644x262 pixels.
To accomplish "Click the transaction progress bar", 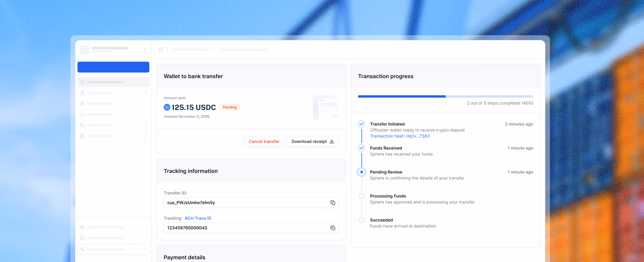I will [446, 96].
